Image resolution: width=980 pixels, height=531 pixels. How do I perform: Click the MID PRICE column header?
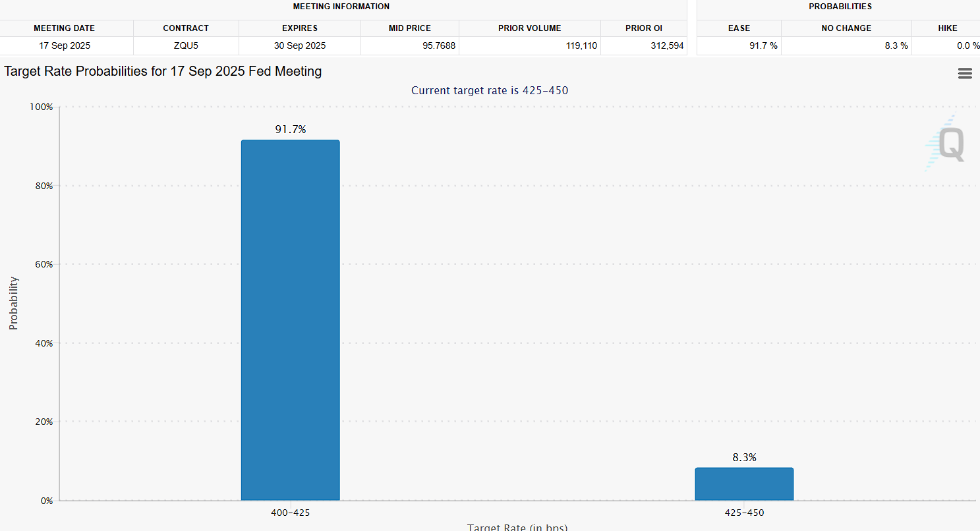[x=410, y=28]
